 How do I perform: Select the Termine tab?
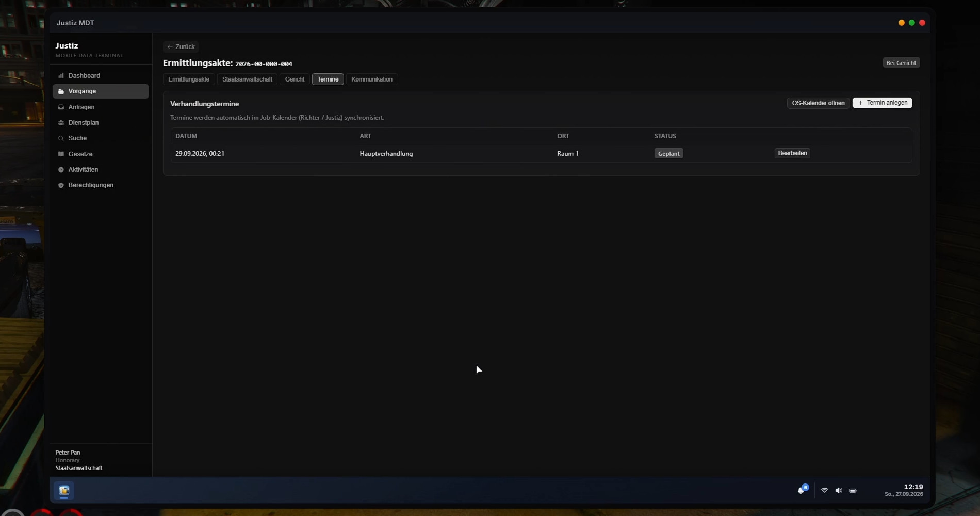coord(328,79)
